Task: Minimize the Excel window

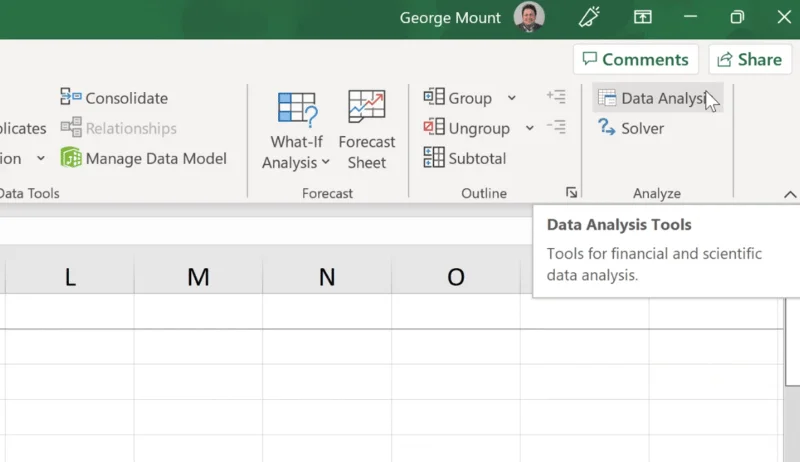Action: click(690, 17)
